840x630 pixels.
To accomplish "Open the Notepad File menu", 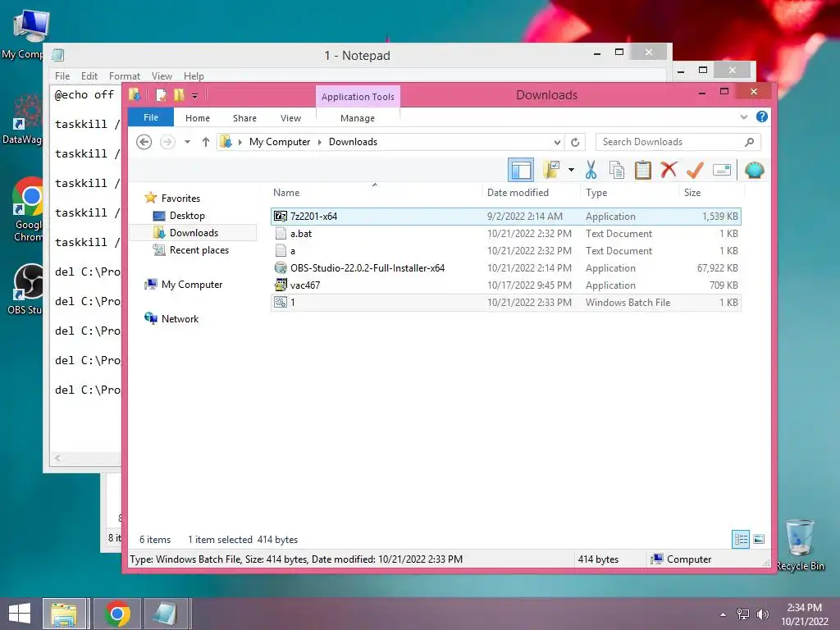I will point(62,76).
